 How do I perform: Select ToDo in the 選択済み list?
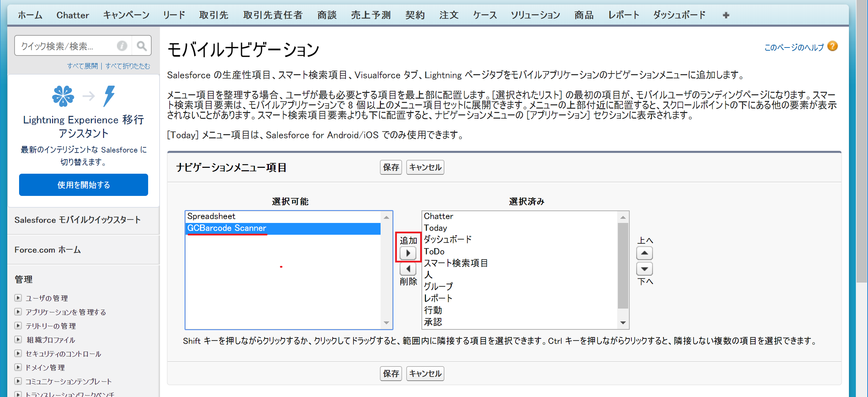pyautogui.click(x=520, y=251)
